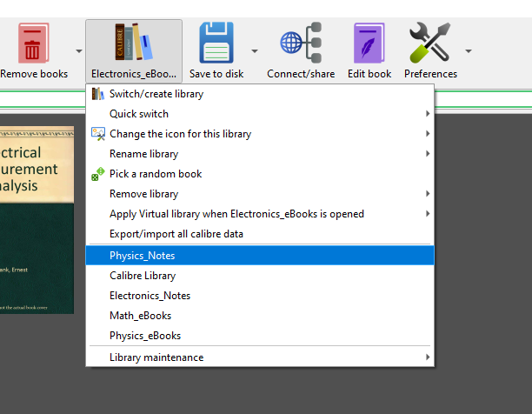The width and height of the screenshot is (532, 414).
Task: Open the Preferences dropdown arrow
Action: coord(469,51)
